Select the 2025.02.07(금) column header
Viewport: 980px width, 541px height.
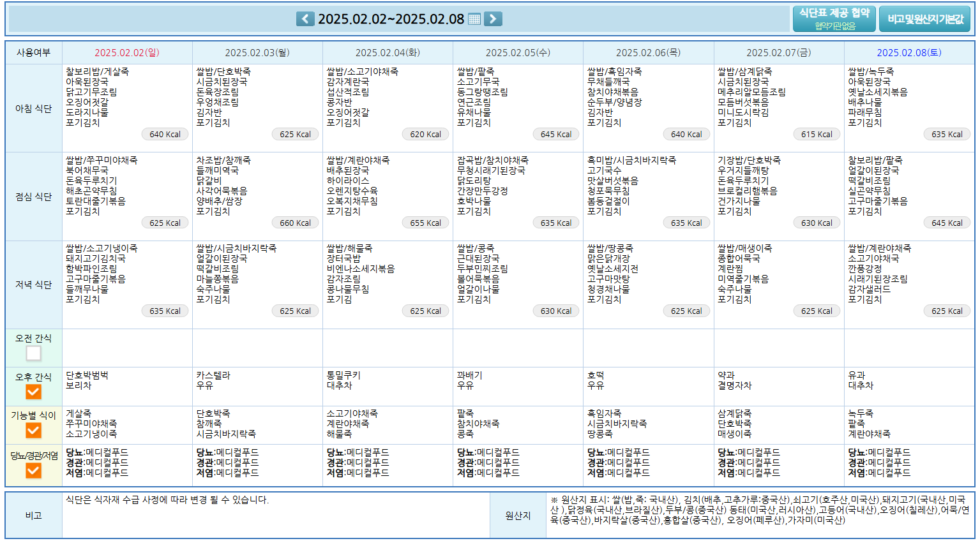pos(779,53)
